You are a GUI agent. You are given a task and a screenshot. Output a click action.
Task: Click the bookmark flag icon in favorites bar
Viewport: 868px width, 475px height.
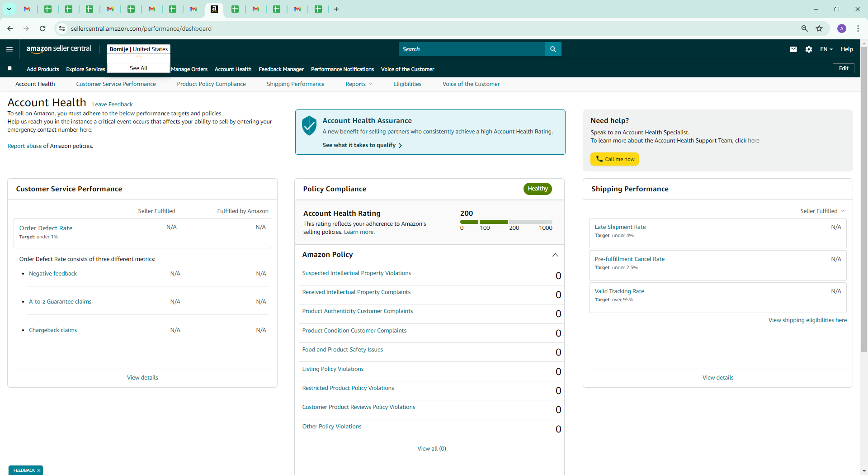tap(9, 68)
